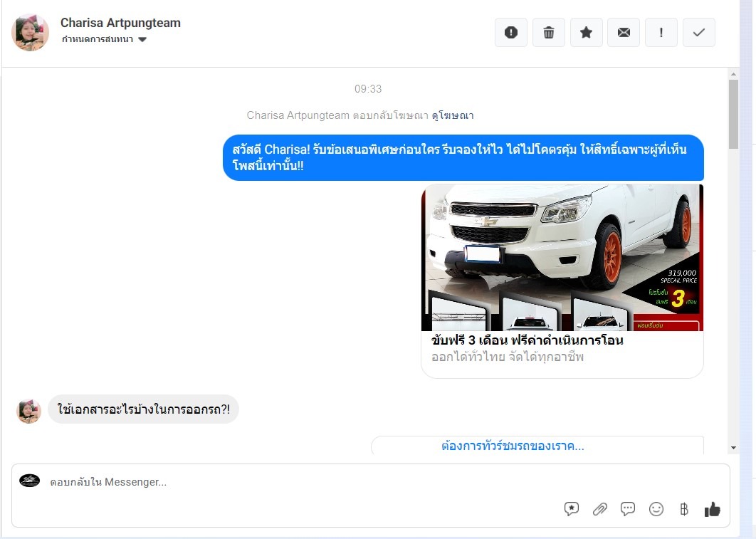Screen dimensions: 756x539
Task: Open saved replies speech bubble star icon
Action: (x=572, y=508)
